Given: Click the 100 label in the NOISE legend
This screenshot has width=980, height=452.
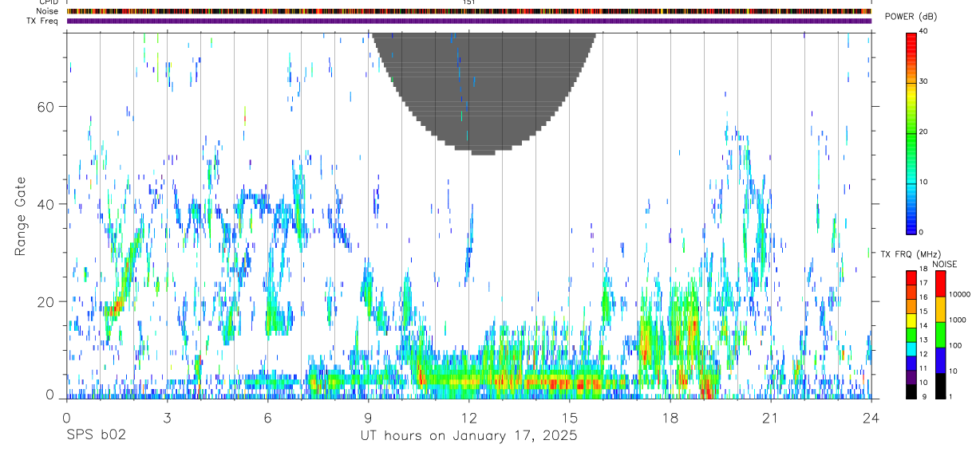Looking at the screenshot, I should tap(954, 346).
